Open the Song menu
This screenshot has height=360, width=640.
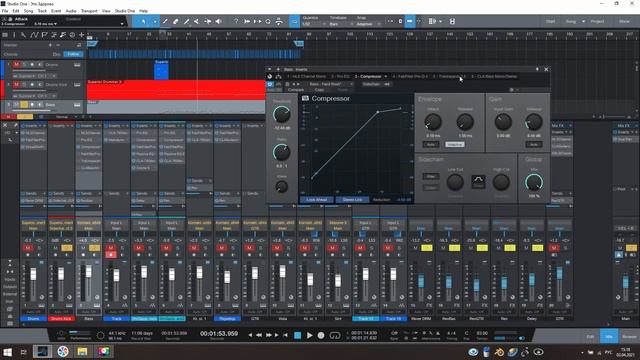click(28, 11)
